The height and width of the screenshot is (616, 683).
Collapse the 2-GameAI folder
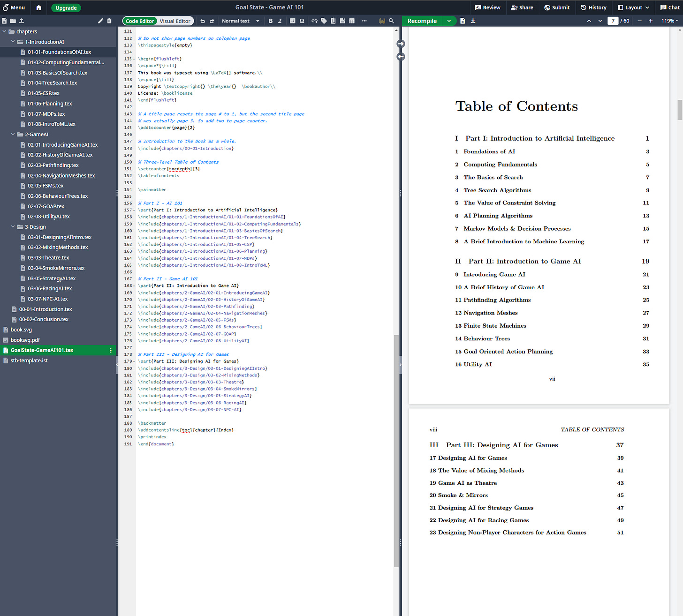(x=13, y=135)
